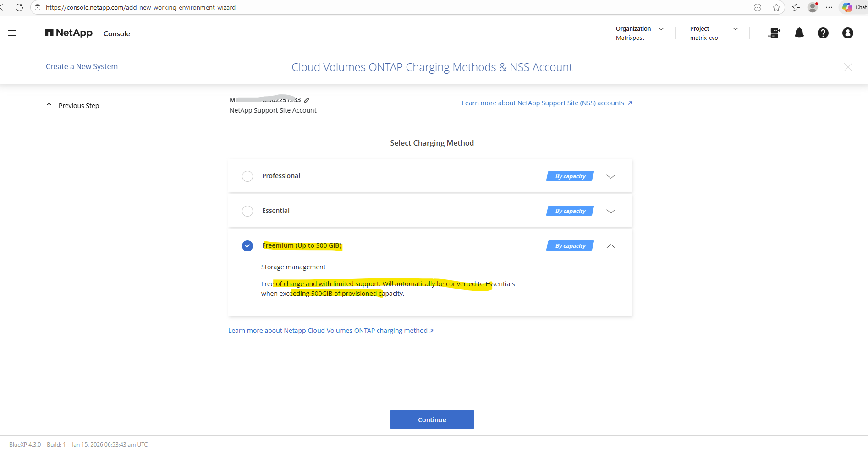Click the Console label in header
Screen dimensions: 868x452
point(117,33)
